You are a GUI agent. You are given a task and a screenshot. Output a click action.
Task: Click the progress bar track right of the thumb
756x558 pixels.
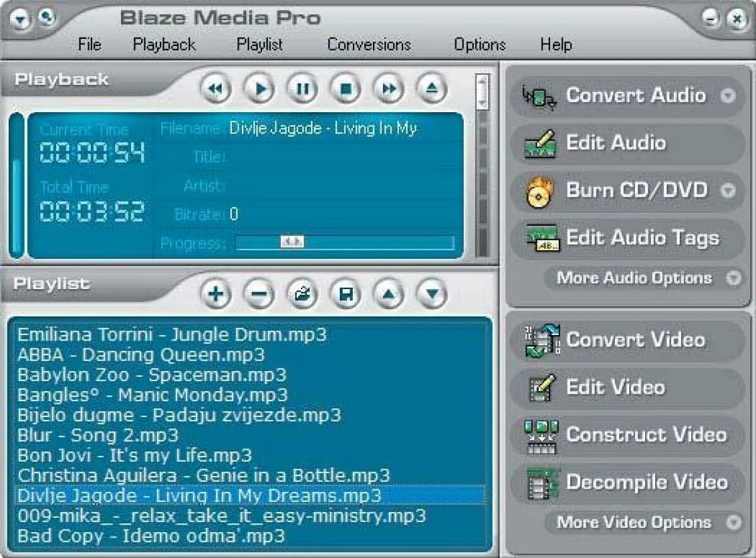point(378,242)
